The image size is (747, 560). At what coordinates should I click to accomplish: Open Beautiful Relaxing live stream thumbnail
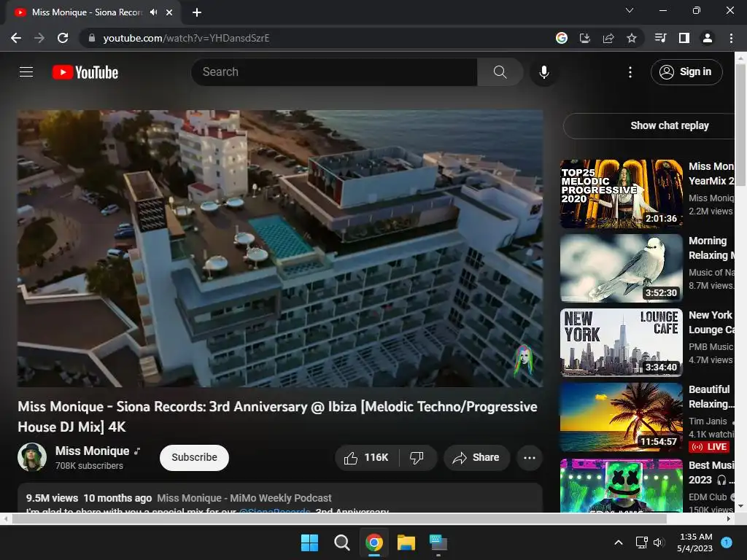[x=622, y=416]
